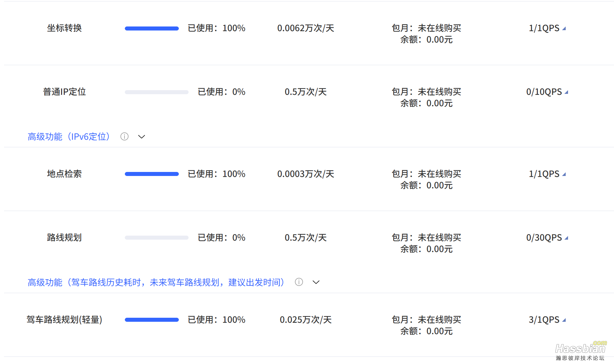Expand chevron next to 高级功能 IPv6定位
The height and width of the screenshot is (364, 614).
142,137
